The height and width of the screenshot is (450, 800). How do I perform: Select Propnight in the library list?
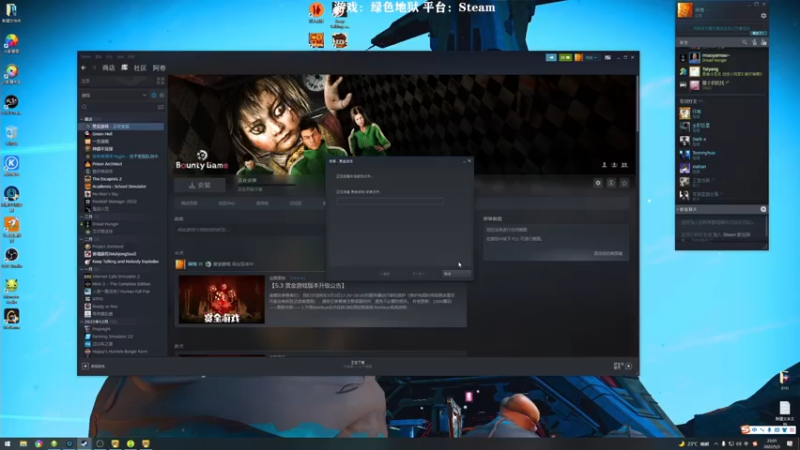[x=101, y=329]
